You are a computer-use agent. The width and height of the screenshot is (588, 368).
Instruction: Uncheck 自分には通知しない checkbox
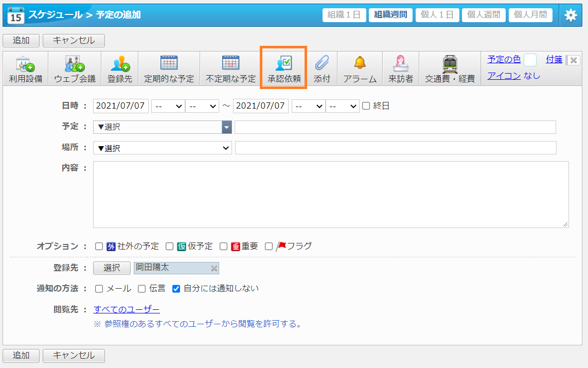[x=176, y=289]
